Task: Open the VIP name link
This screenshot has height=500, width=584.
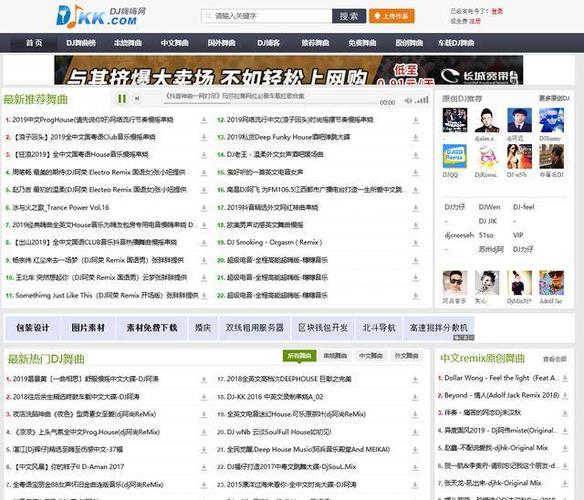Action: point(518,235)
